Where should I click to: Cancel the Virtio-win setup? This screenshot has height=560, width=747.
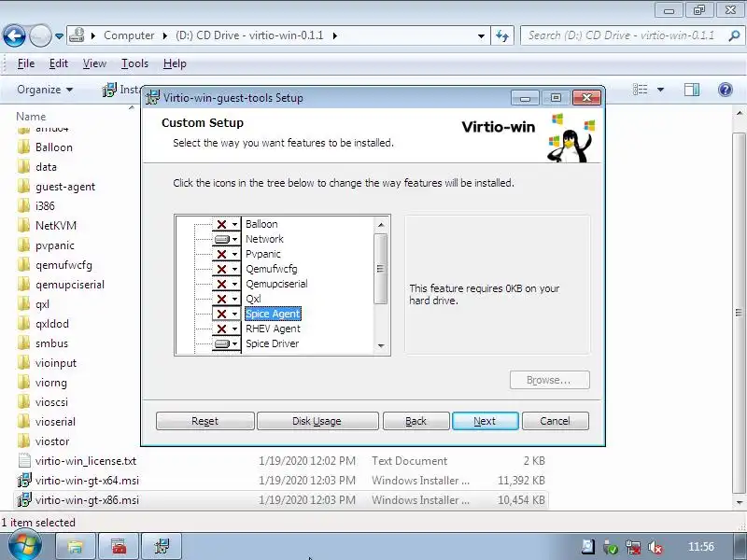[555, 421]
